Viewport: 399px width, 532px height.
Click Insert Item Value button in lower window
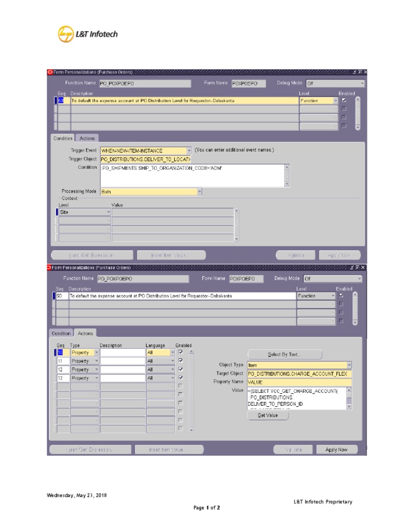pos(169,449)
